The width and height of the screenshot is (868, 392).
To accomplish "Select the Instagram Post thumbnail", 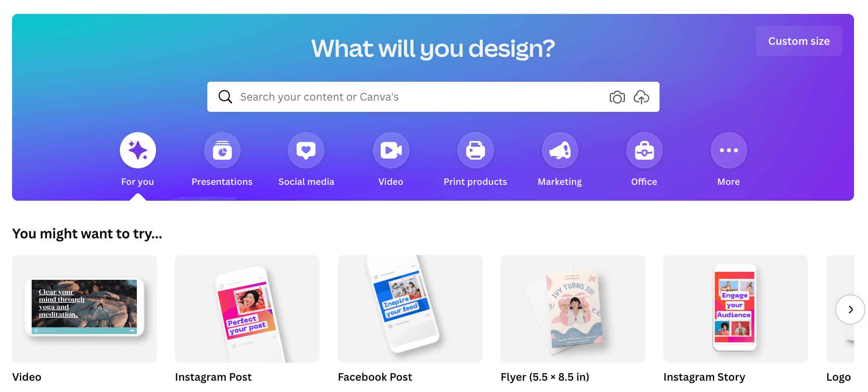I will [247, 309].
